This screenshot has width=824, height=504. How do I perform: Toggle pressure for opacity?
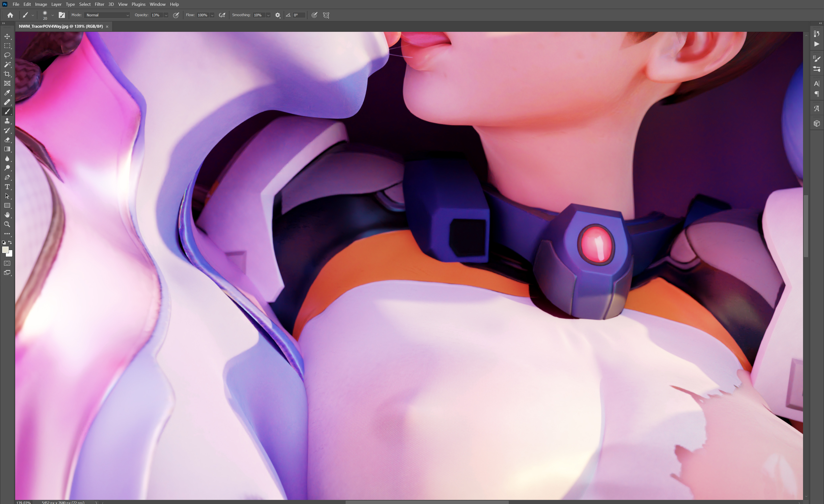[176, 15]
